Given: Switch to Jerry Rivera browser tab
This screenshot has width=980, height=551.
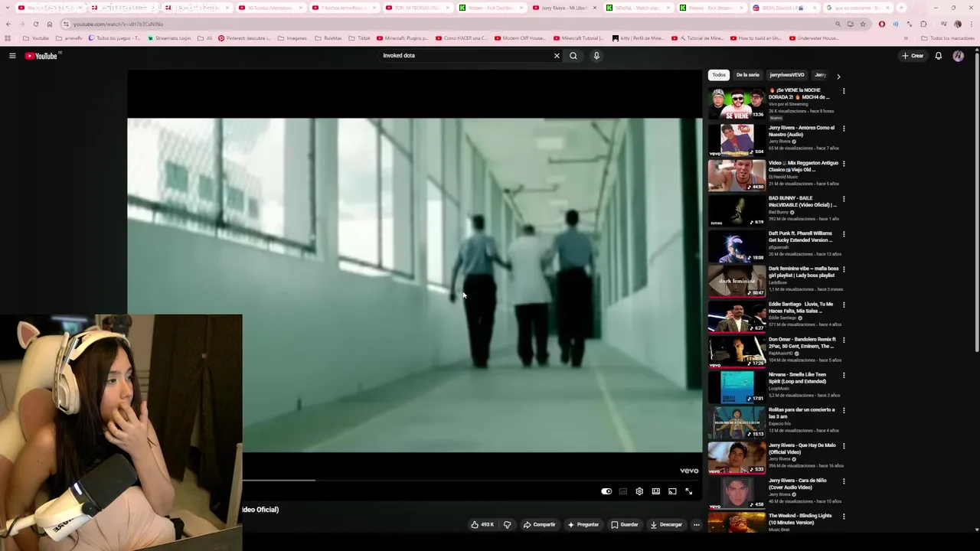Looking at the screenshot, I should point(563,8).
